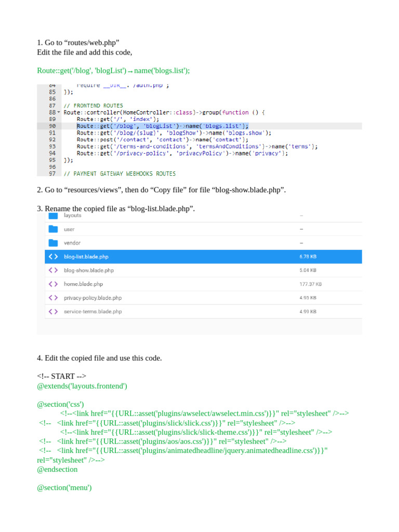Image resolution: width=399 pixels, height=532 pixels.
Task: Click the <!-- START --> comment line
Action: tap(61, 376)
